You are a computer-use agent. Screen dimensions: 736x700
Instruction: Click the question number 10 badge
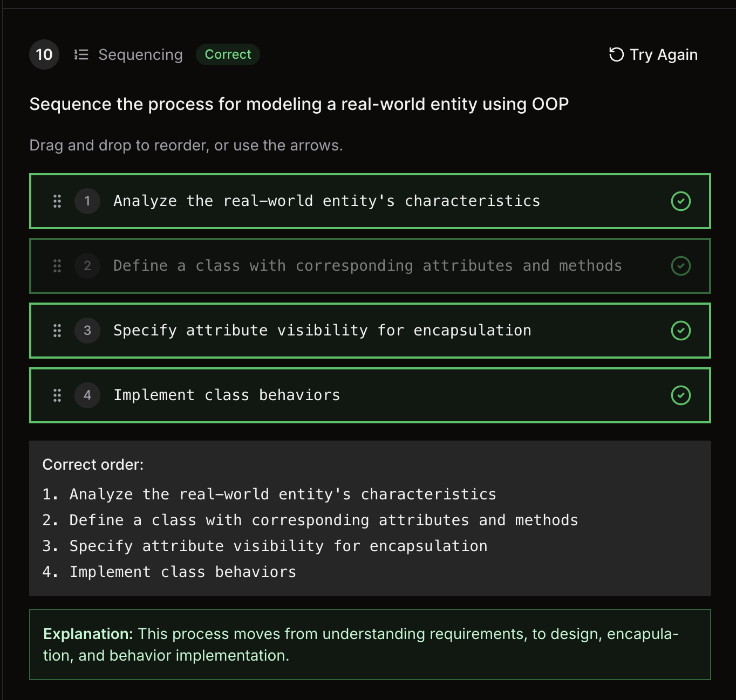(x=44, y=54)
